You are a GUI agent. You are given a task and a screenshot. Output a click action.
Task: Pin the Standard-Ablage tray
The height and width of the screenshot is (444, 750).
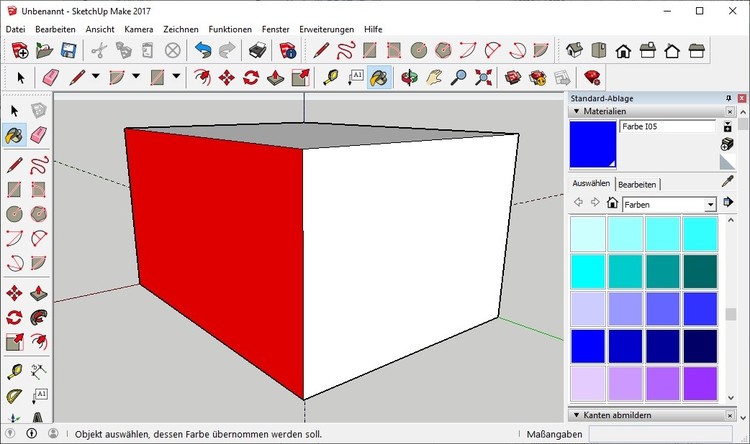pyautogui.click(x=728, y=98)
